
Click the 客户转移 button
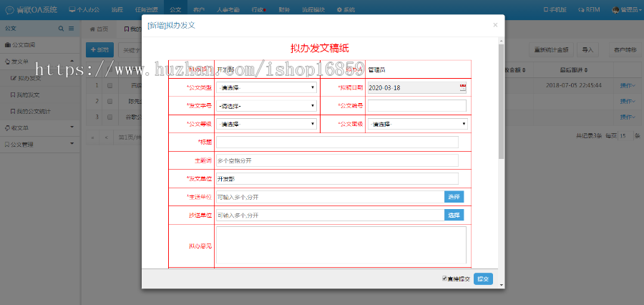(x=625, y=49)
